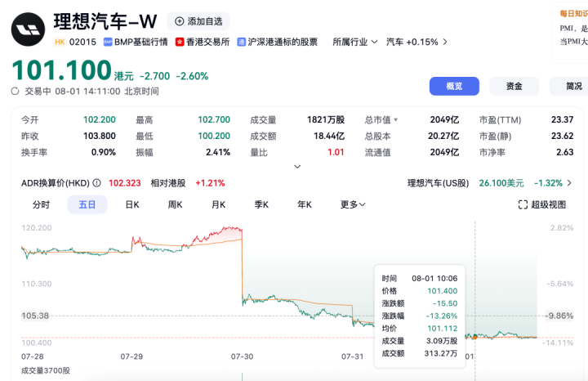Click the 市净率 value 2.63
The image size is (588, 381).
565,152
